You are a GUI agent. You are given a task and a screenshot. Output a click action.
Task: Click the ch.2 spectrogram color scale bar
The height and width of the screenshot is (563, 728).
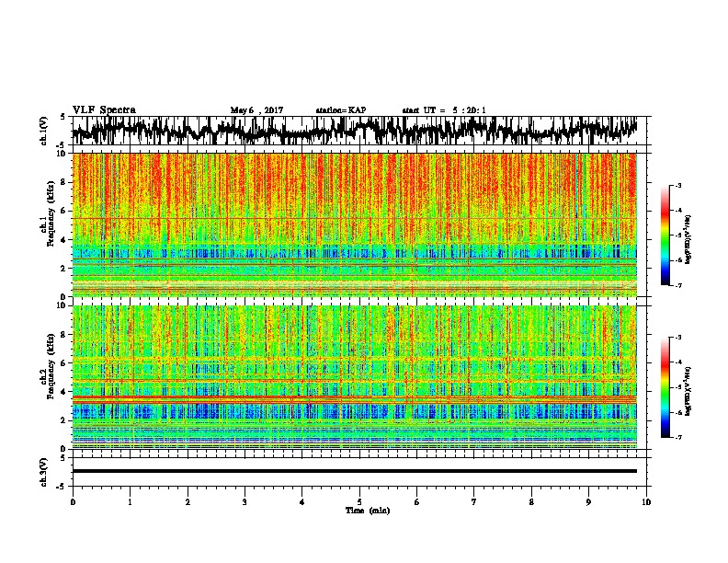click(x=665, y=387)
